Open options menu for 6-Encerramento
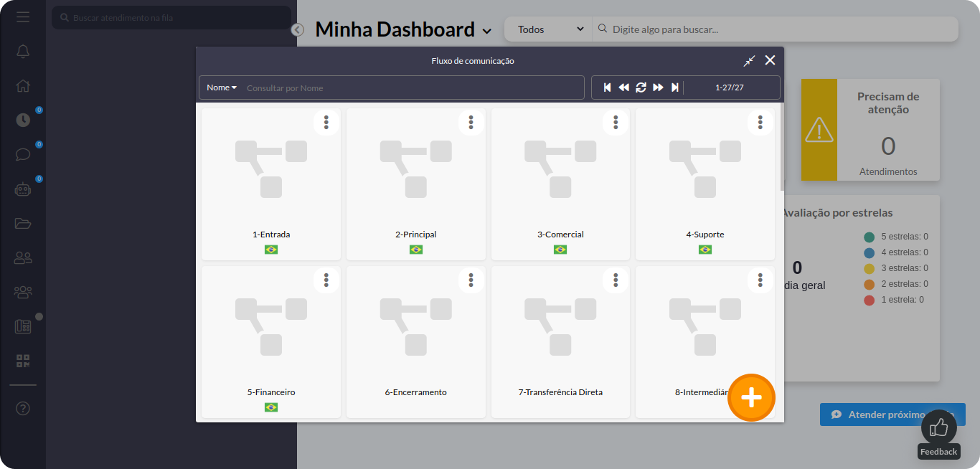This screenshot has height=469, width=980. (x=471, y=280)
